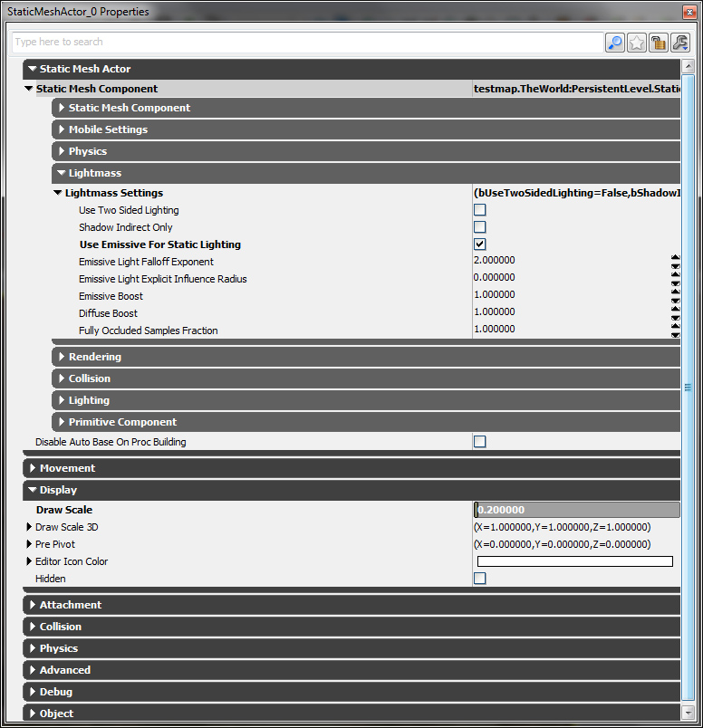Toggle Shadow Indirect Only checkbox
Viewport: 703px width, 728px height.
480,227
